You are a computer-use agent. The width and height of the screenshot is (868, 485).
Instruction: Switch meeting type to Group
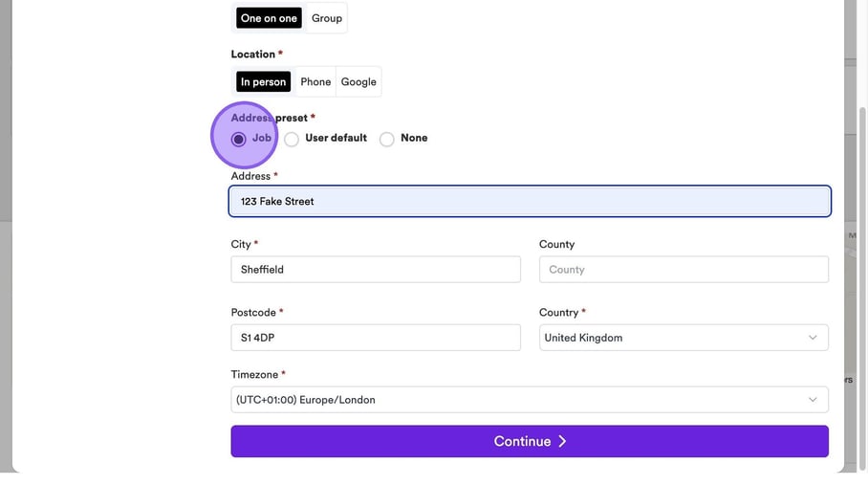click(327, 18)
